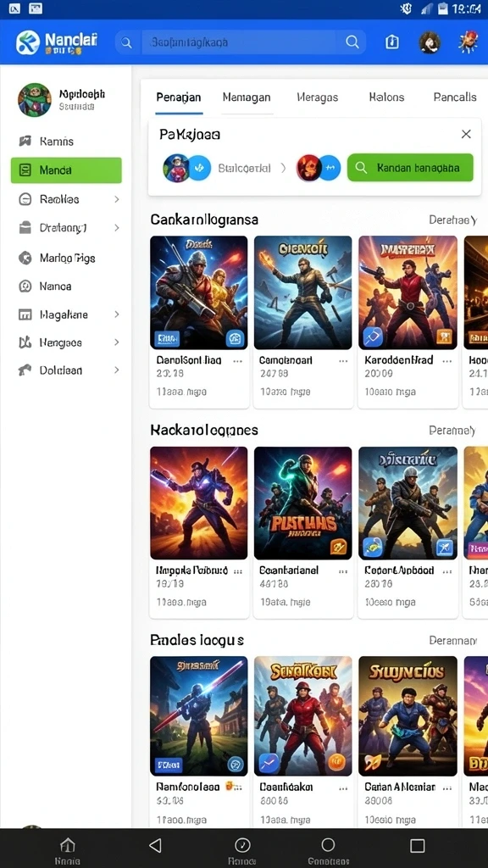The height and width of the screenshot is (868, 488).
Task: Open the info icon in header
Action: click(391, 42)
